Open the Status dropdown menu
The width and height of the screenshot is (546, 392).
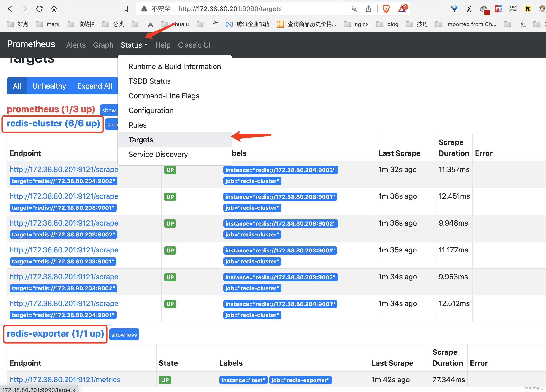134,45
